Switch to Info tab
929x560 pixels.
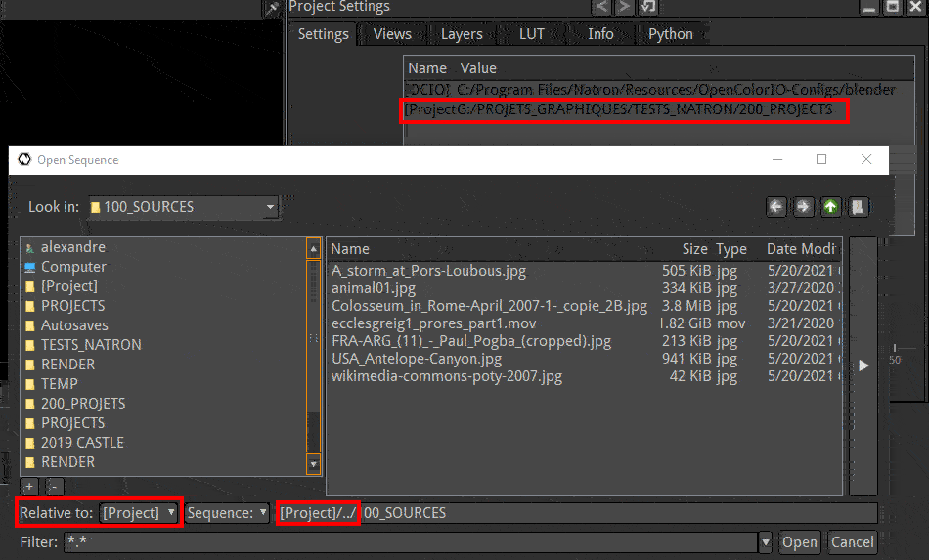(x=600, y=34)
